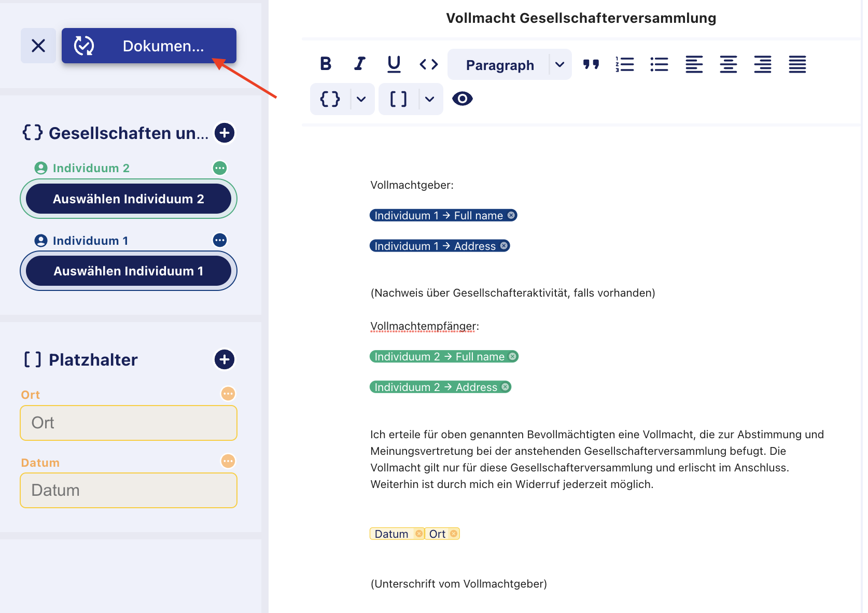Click the orange Datum sidebar label
Screen dimensions: 868x613
[40, 463]
